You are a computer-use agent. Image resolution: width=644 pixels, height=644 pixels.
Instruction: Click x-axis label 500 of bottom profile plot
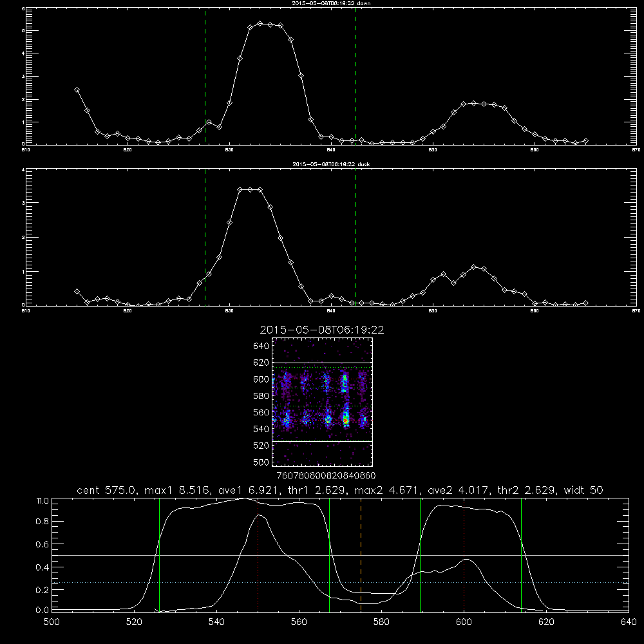(x=52, y=622)
